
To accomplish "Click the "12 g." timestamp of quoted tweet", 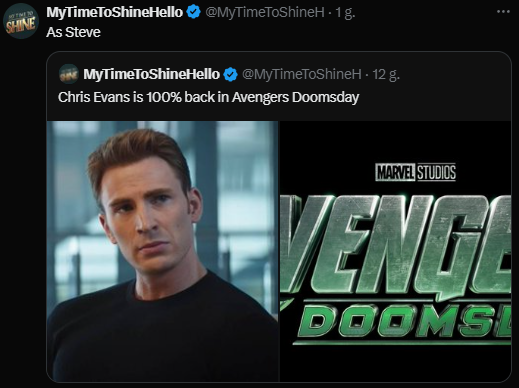I will pyautogui.click(x=386, y=74).
